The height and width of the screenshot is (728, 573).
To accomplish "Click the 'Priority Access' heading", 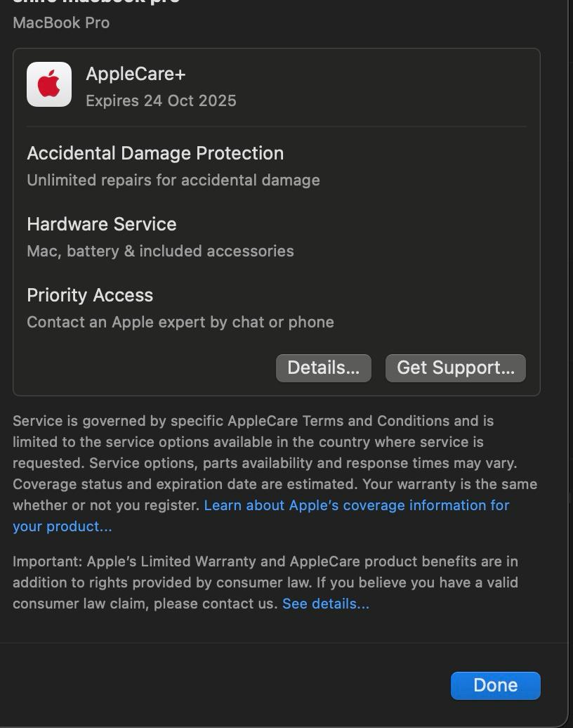I will 90,295.
